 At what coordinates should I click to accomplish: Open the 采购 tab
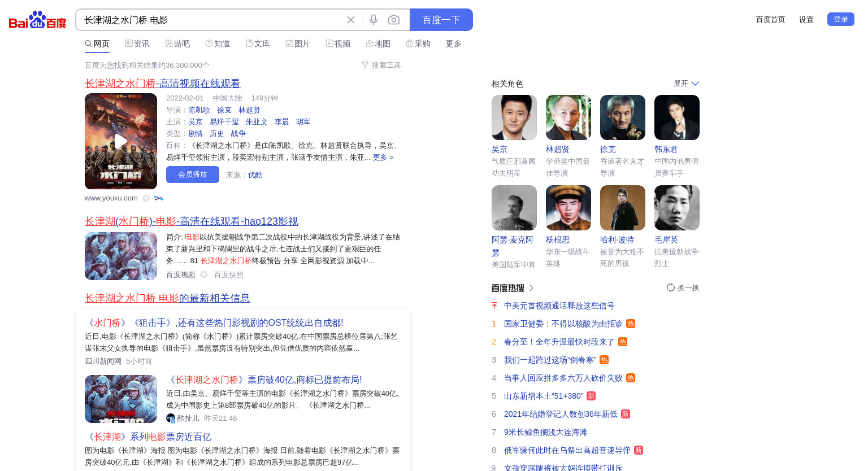coord(418,43)
